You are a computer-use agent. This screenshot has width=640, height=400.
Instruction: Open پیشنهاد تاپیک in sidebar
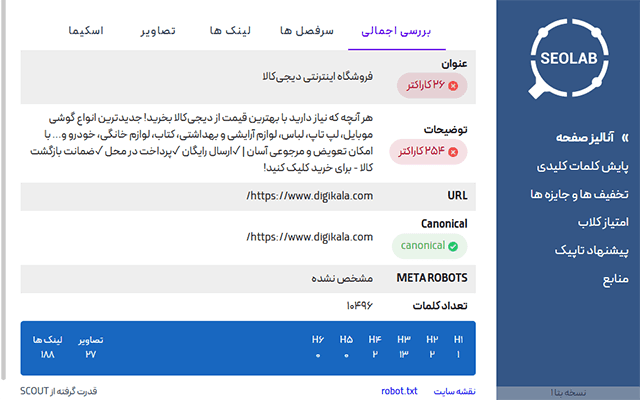(x=591, y=251)
